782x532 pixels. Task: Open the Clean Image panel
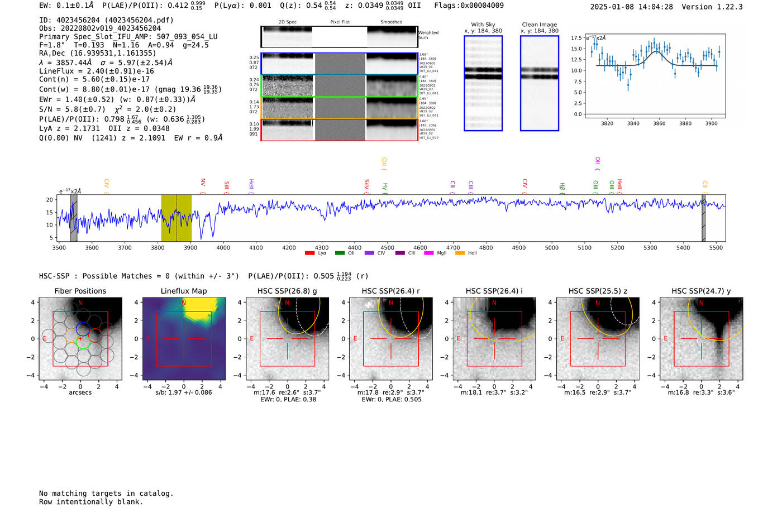[x=540, y=83]
